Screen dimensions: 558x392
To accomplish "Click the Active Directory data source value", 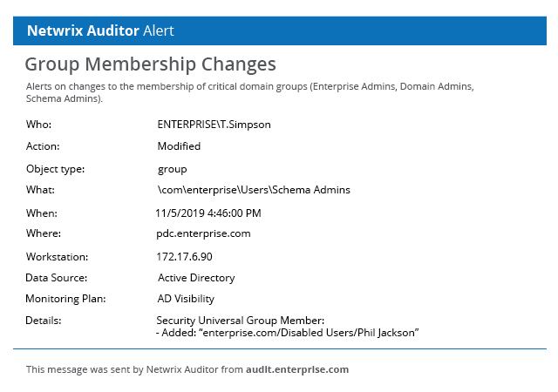I will [x=196, y=278].
